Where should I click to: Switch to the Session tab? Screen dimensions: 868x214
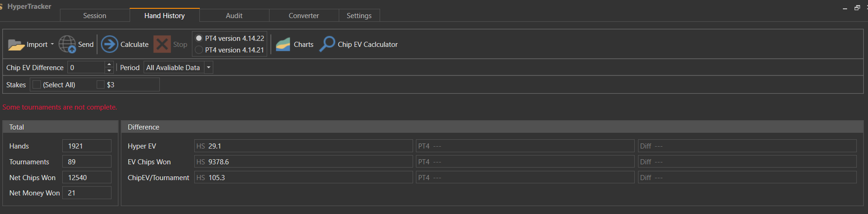95,16
